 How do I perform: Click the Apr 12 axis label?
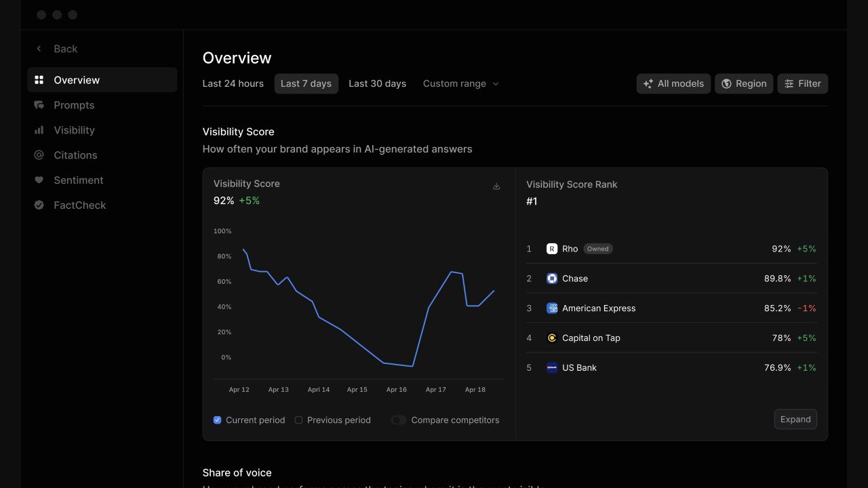(239, 390)
